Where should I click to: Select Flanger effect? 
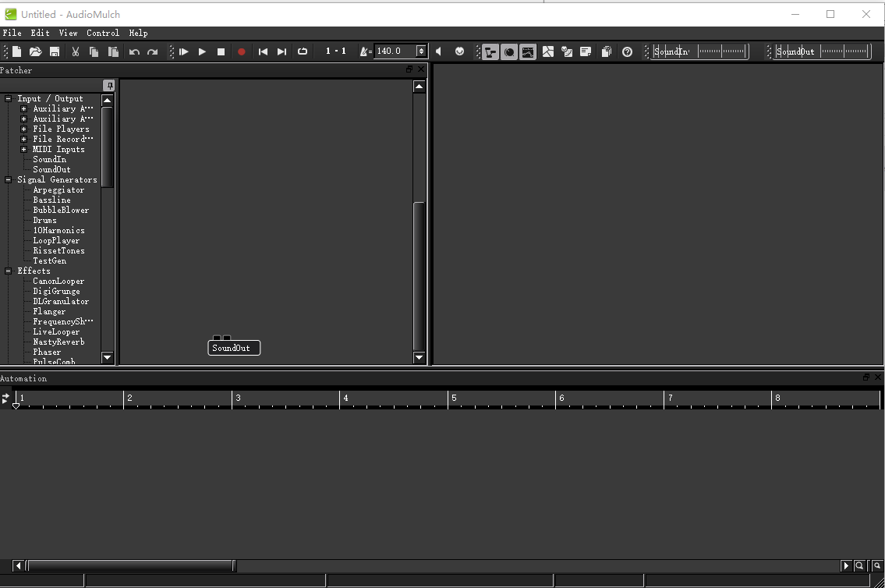(x=49, y=311)
